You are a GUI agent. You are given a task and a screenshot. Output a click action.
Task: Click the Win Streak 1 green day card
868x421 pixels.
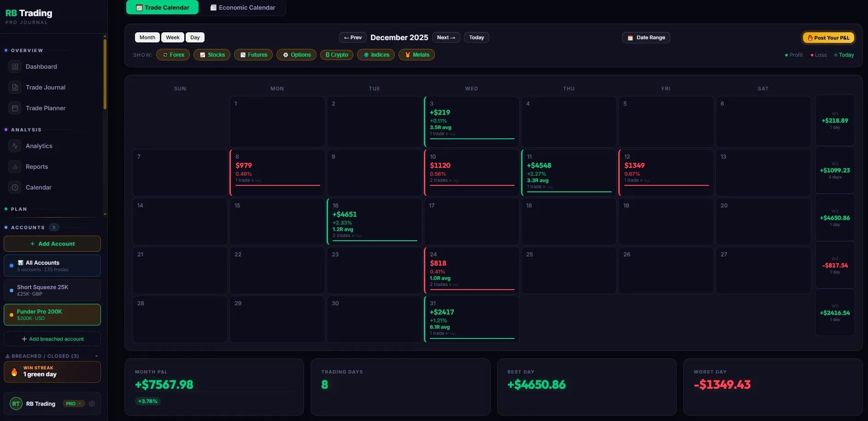[52, 372]
